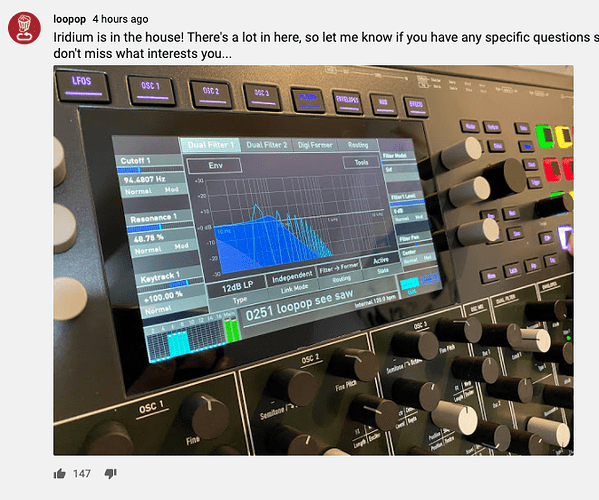Click the '0251 loopop see saw' patch name
This screenshot has width=599, height=500.
pos(300,306)
